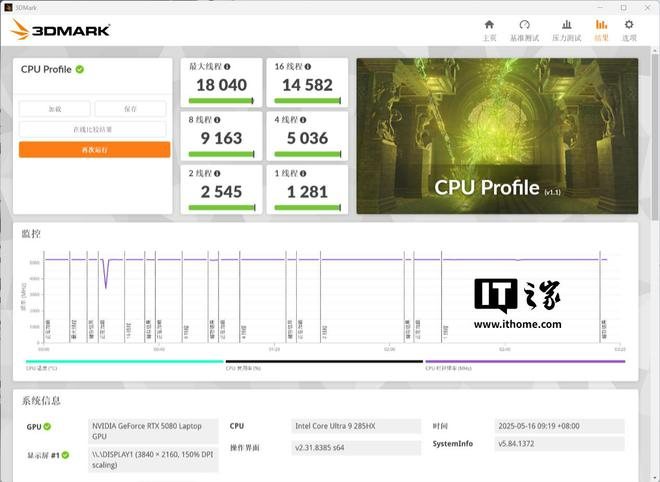
Task: Toggle the cyan CPU temperature legend
Action: (x=125, y=361)
